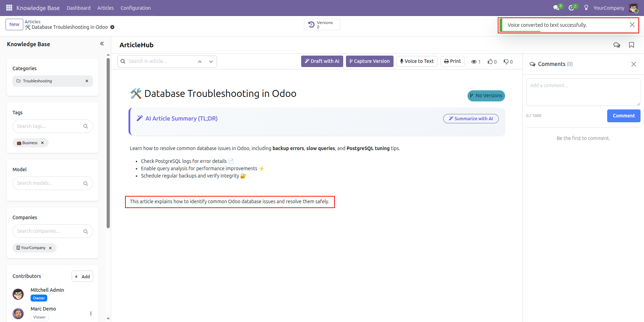Like the article with thumbs up
The image size is (644, 322).
click(492, 62)
